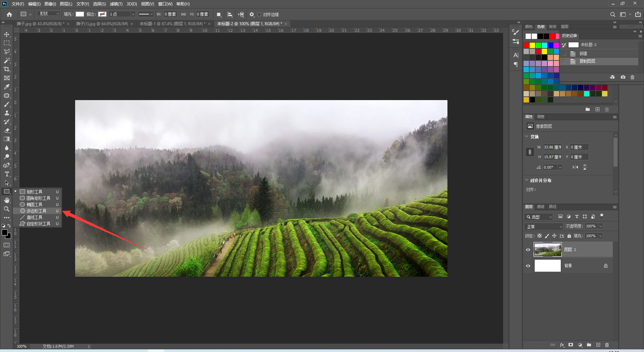Switch to 未标题-1 document tab
Image resolution: width=644 pixels, height=352 pixels.
coord(172,24)
